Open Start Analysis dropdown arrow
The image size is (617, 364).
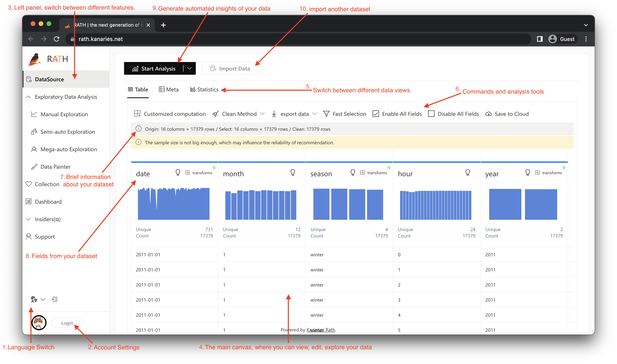pos(189,68)
